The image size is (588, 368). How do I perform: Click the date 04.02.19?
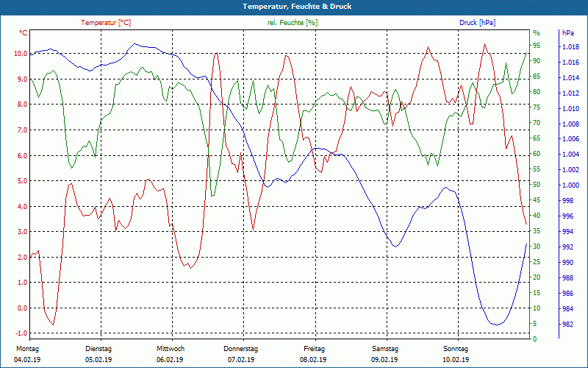pos(27,360)
